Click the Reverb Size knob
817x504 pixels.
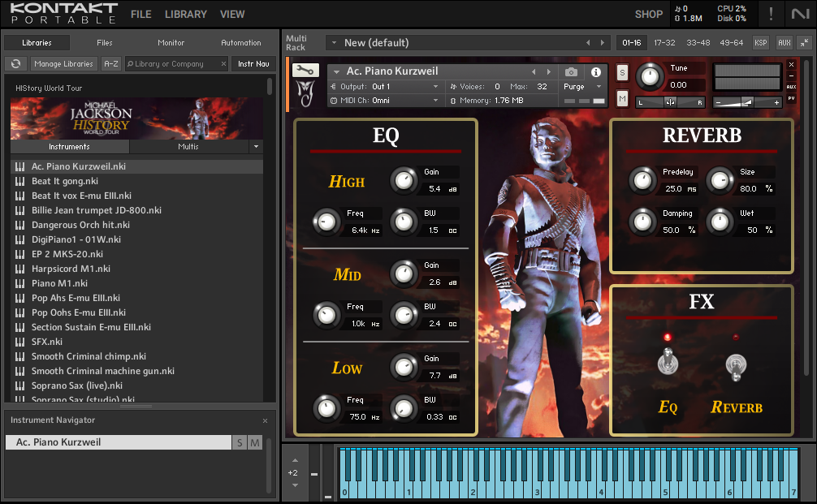click(x=720, y=181)
